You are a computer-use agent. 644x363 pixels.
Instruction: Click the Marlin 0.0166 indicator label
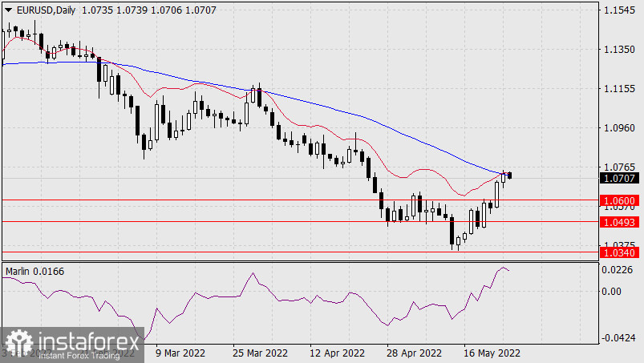(x=35, y=271)
